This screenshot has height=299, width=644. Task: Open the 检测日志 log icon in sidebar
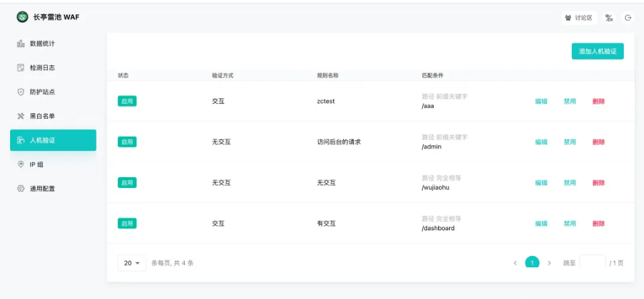20,68
